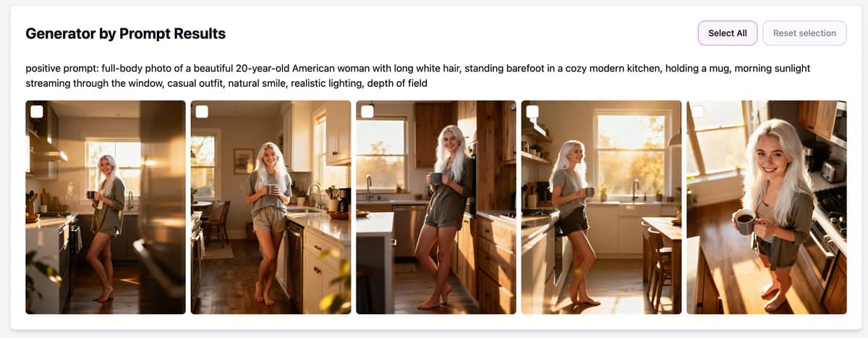868x338 pixels.
Task: Tick the checkbox on the first generated image
Action: [x=37, y=111]
